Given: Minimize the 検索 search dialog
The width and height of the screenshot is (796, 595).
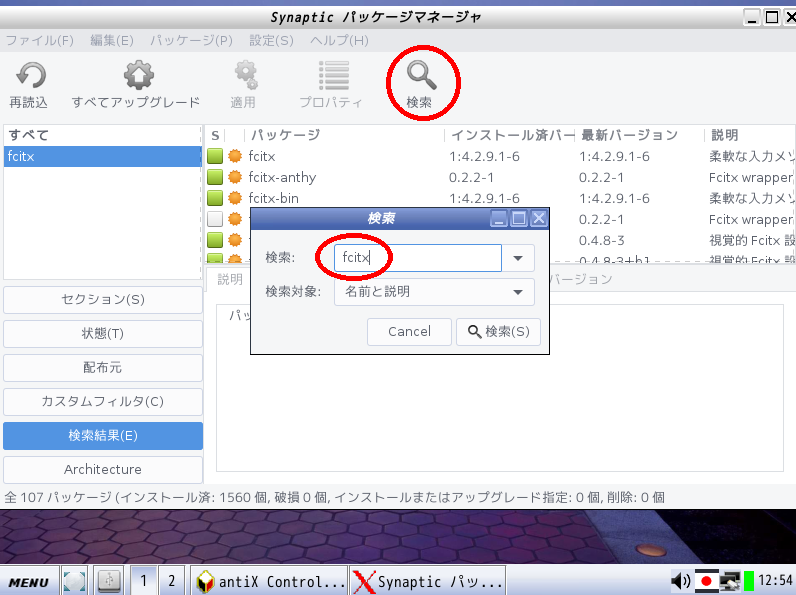Looking at the screenshot, I should (x=499, y=219).
